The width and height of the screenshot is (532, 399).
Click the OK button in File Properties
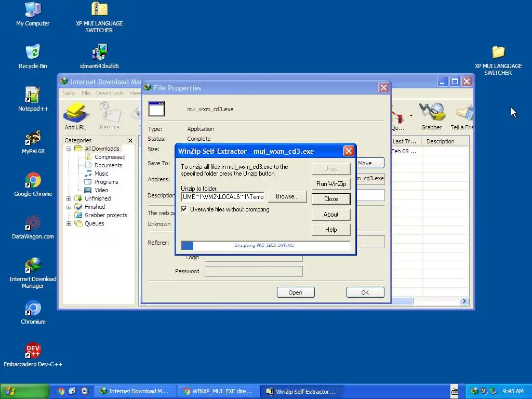(x=365, y=292)
